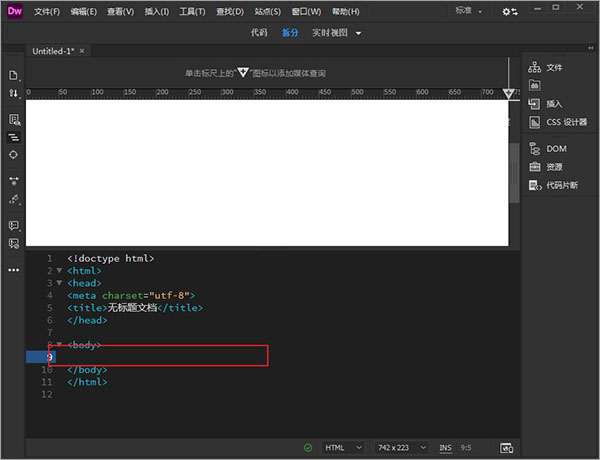Open the Live View dropdown arrow

359,33
